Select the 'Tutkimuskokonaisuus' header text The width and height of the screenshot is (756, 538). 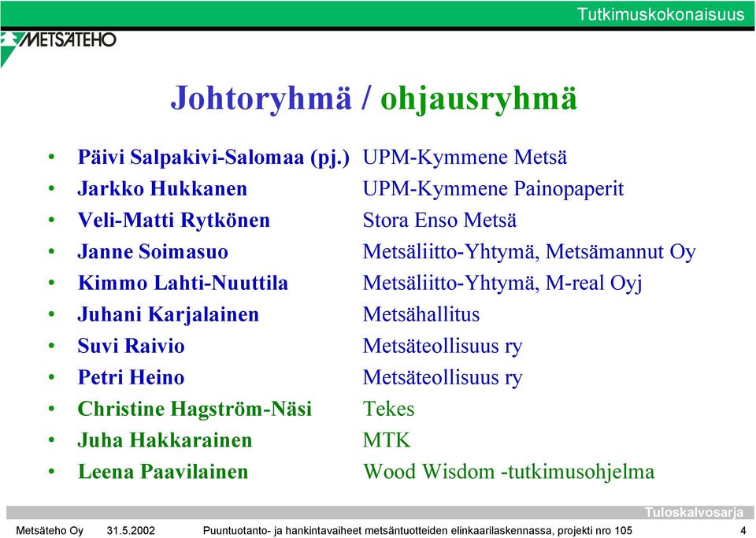661,14
